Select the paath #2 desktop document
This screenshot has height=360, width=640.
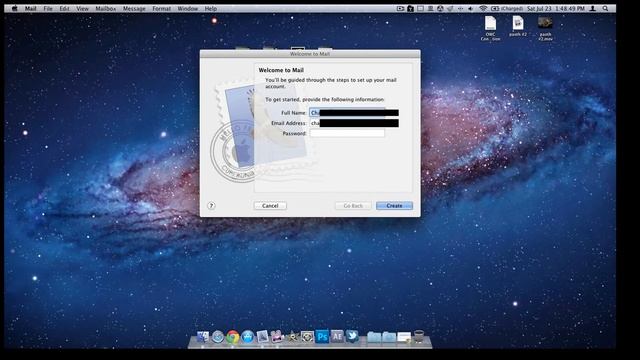(518, 26)
